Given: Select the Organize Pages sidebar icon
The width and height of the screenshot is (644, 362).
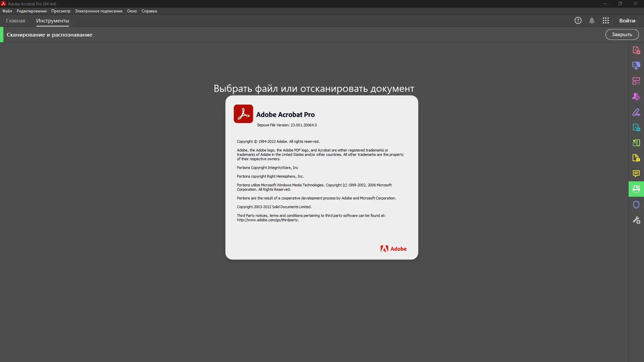Looking at the screenshot, I should click(636, 81).
